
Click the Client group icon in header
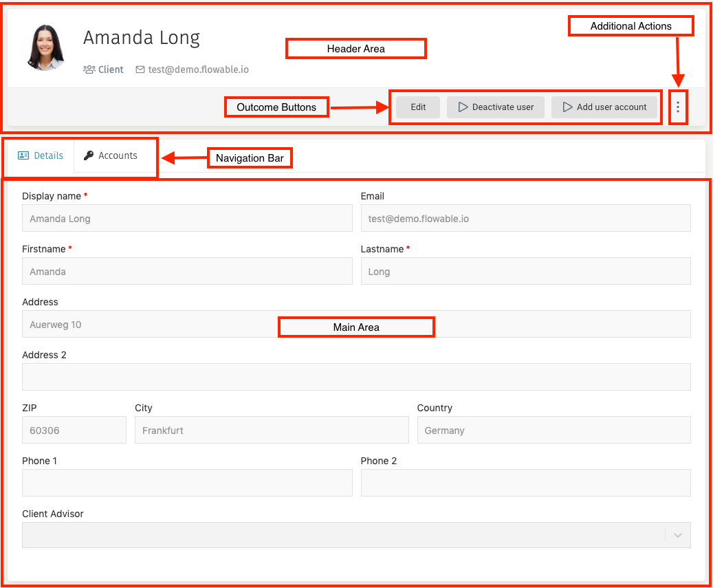88,69
